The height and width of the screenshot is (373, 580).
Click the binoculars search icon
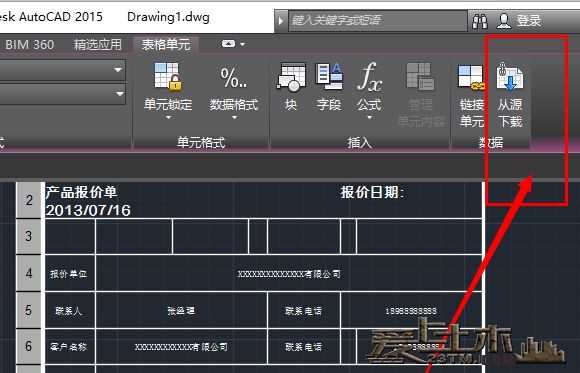click(x=480, y=21)
